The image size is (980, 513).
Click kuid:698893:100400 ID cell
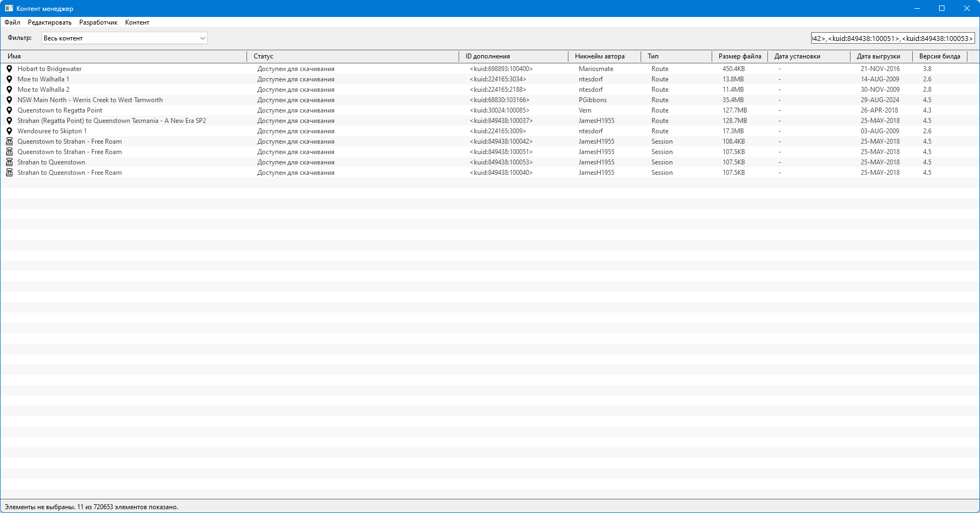501,69
